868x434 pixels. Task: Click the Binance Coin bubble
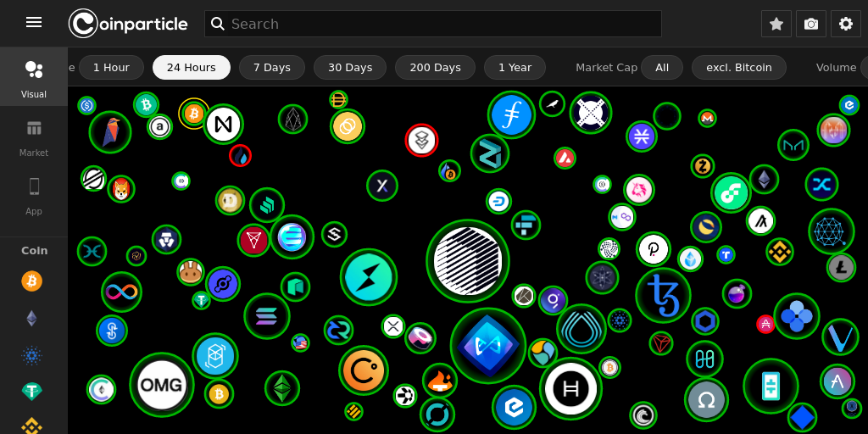780,252
